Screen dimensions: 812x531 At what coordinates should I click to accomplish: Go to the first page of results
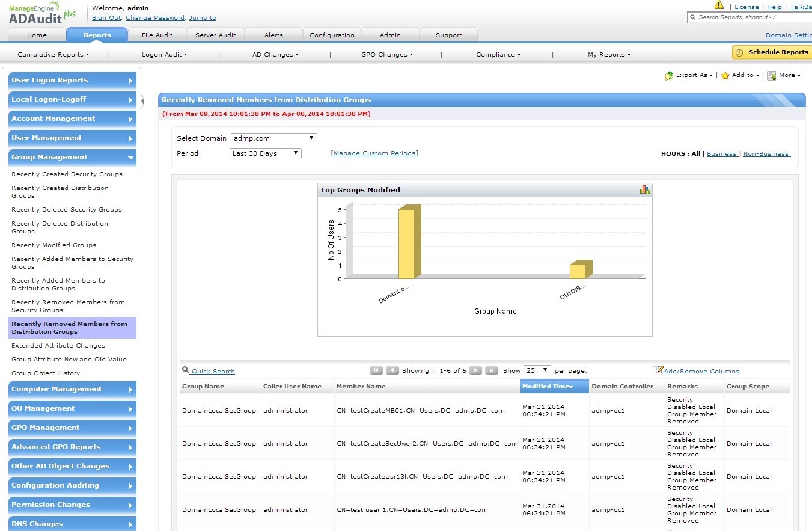[376, 370]
